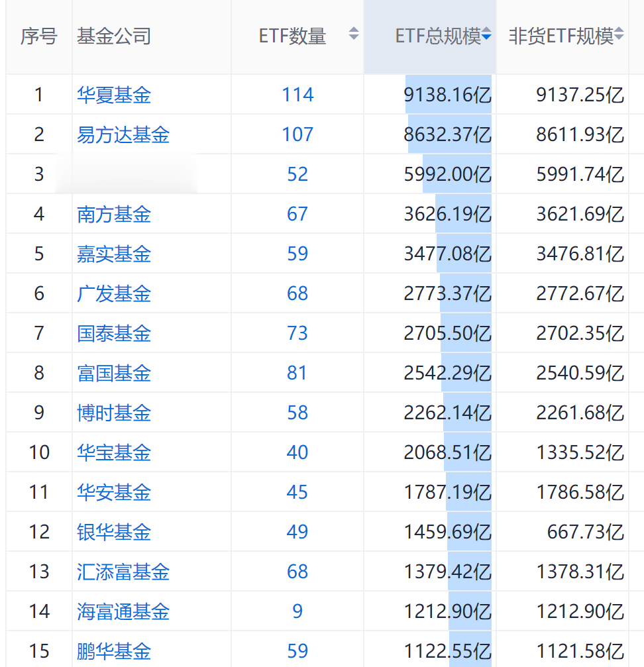Open 嘉实基金 company link

coord(113,254)
